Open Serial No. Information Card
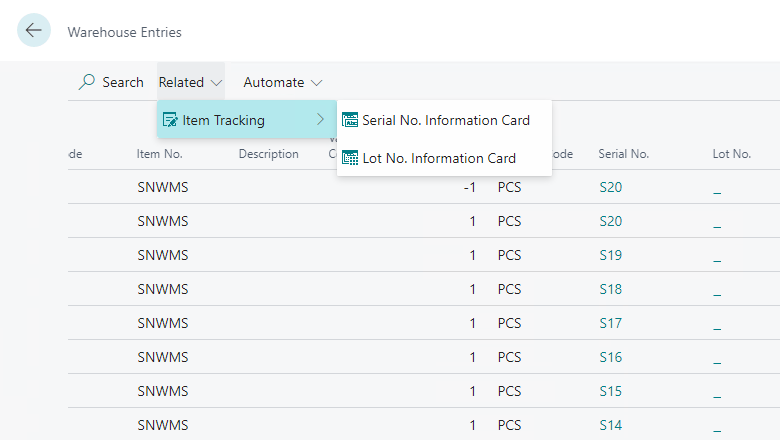 [x=444, y=120]
